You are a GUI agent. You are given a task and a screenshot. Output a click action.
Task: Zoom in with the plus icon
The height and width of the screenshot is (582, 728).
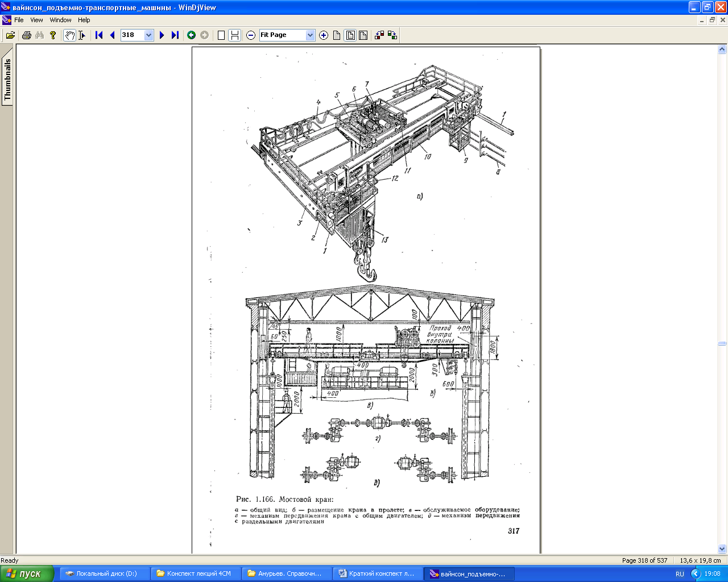point(324,35)
